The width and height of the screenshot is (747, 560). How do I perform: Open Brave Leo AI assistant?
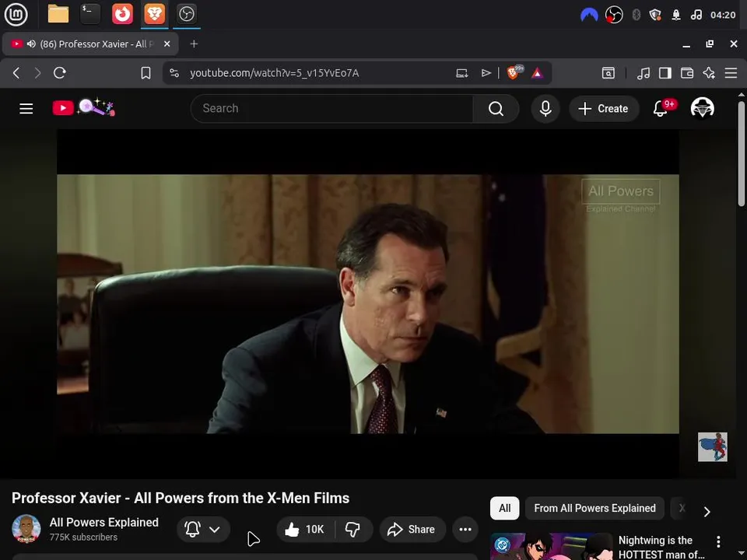click(709, 73)
